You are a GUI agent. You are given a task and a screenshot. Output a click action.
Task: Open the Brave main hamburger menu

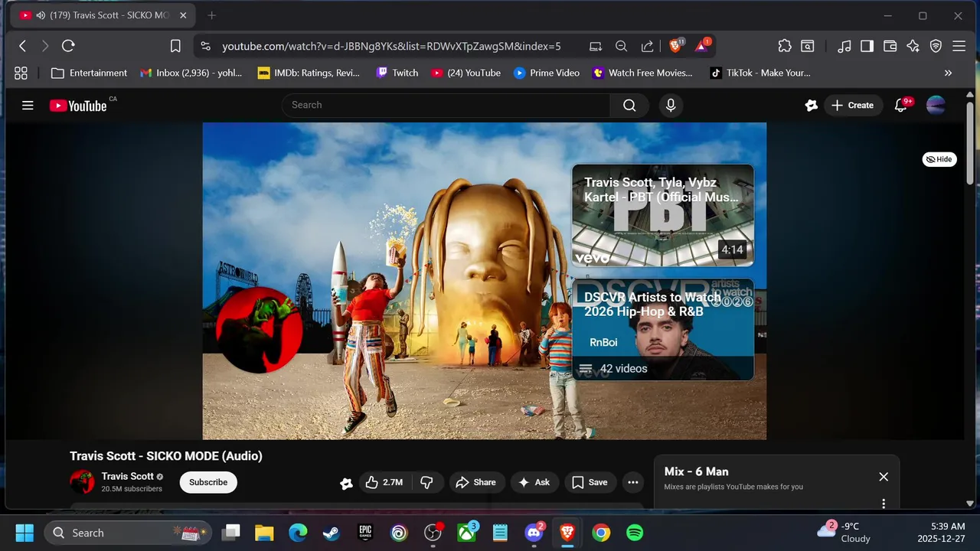click(x=959, y=46)
